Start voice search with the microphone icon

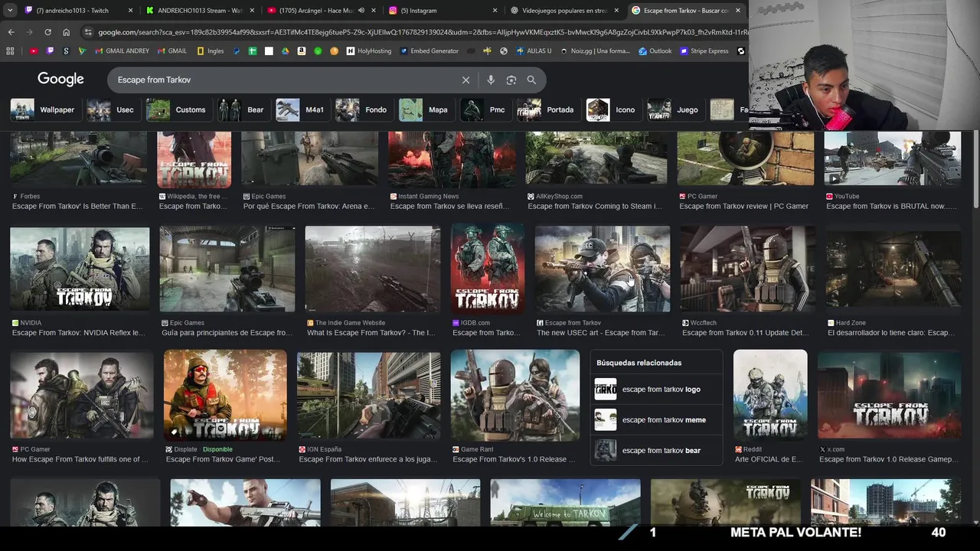491,80
